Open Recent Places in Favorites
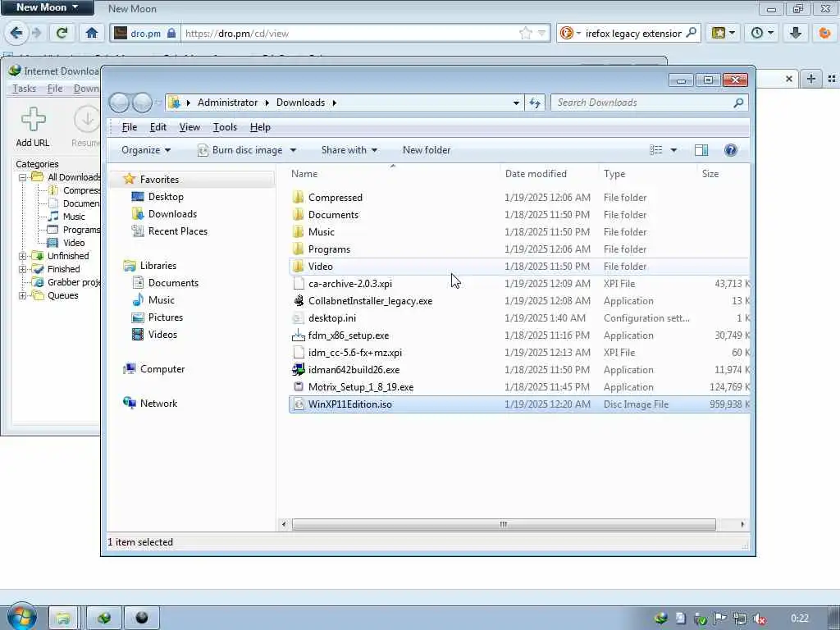Screen dimensions: 840x630 177,231
